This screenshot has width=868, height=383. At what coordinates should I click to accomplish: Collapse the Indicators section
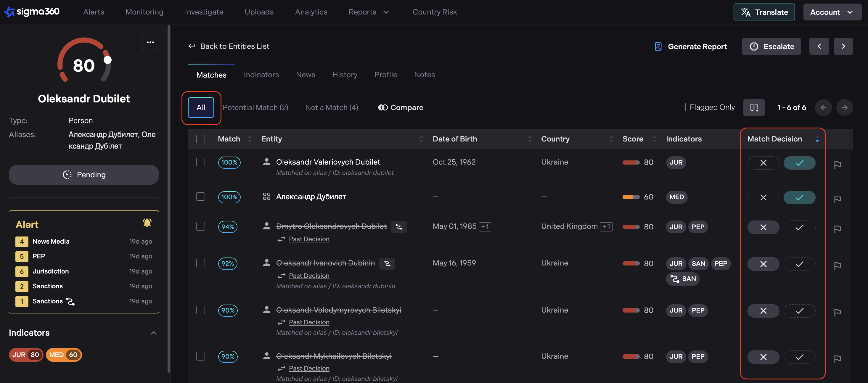(153, 333)
